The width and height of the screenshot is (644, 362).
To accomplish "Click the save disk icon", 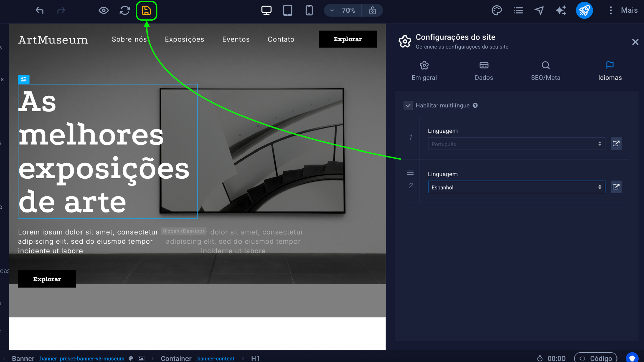I will point(146,10).
